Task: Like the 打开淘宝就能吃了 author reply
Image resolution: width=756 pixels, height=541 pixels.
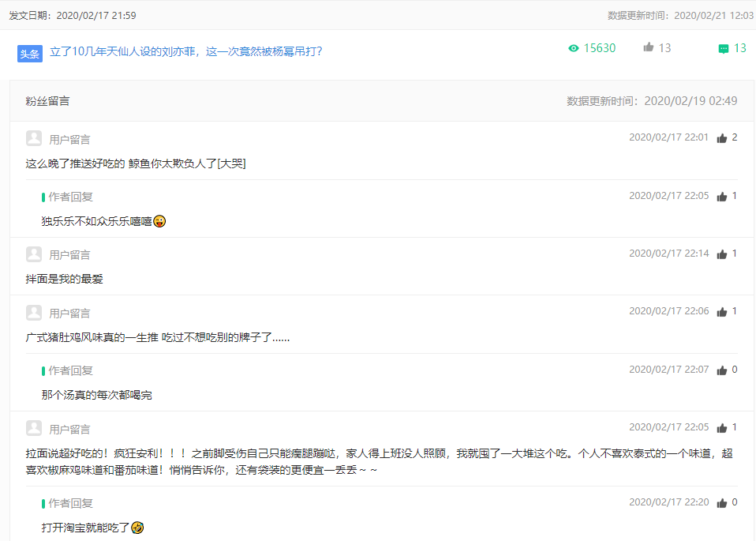Action: pos(721,503)
